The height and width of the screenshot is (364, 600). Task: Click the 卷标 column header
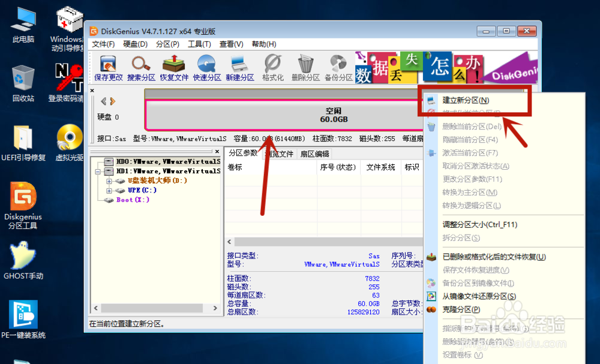point(271,167)
